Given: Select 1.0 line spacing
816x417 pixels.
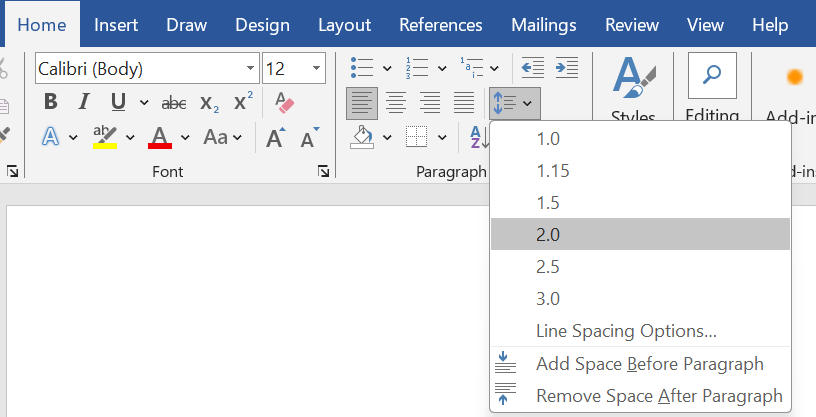Looking at the screenshot, I should (x=641, y=139).
